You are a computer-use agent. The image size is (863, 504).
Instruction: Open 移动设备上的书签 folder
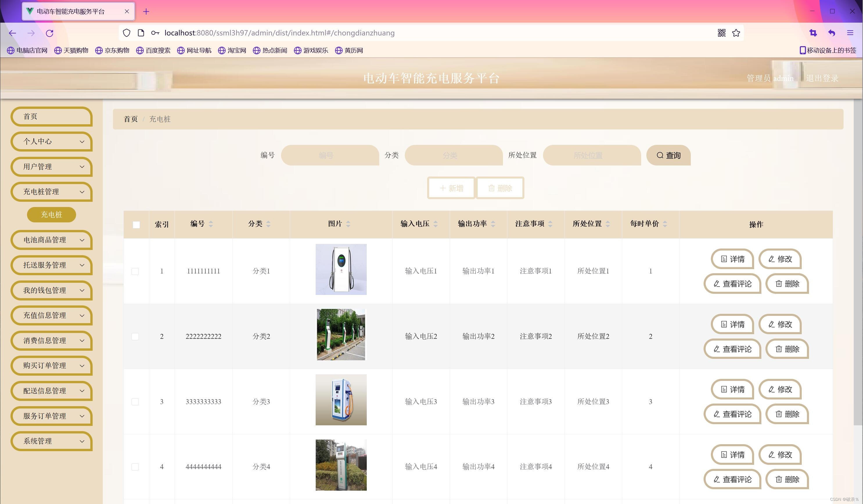point(828,50)
